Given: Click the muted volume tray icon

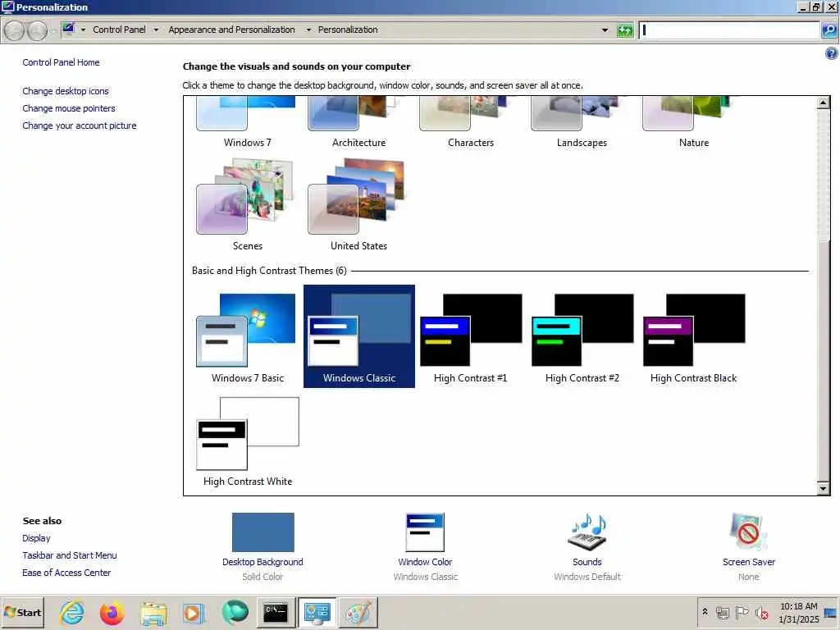Looking at the screenshot, I should [x=761, y=612].
